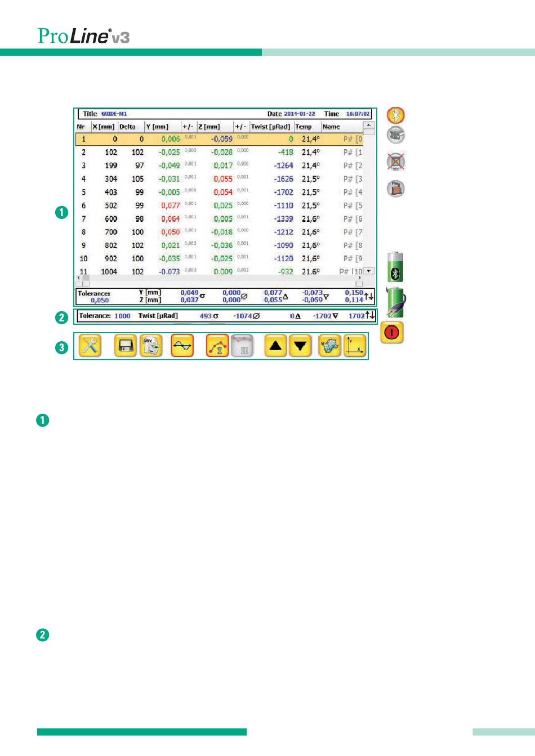Click the horizontal scrollbar left arrow
The image size is (535, 756).
point(78,278)
